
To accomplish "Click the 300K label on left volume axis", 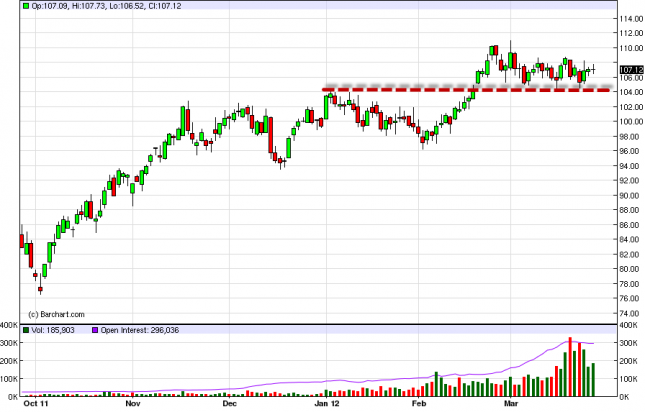I will [x=9, y=343].
